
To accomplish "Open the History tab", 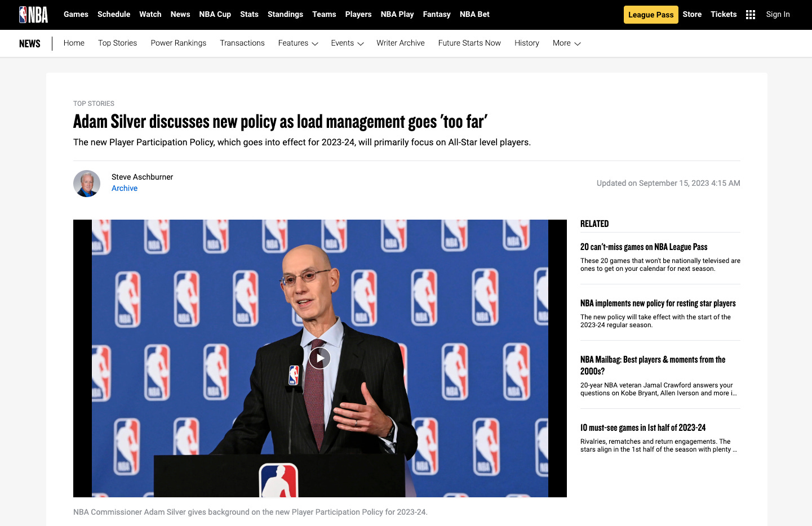I will click(527, 43).
